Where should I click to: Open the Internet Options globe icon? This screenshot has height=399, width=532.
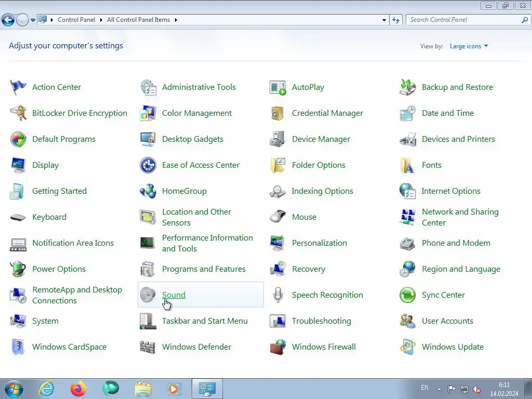pos(407,191)
